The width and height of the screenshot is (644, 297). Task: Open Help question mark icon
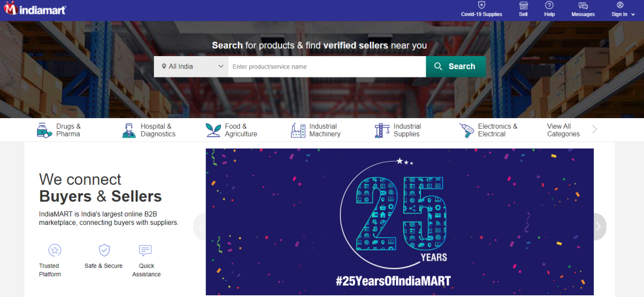pos(549,5)
